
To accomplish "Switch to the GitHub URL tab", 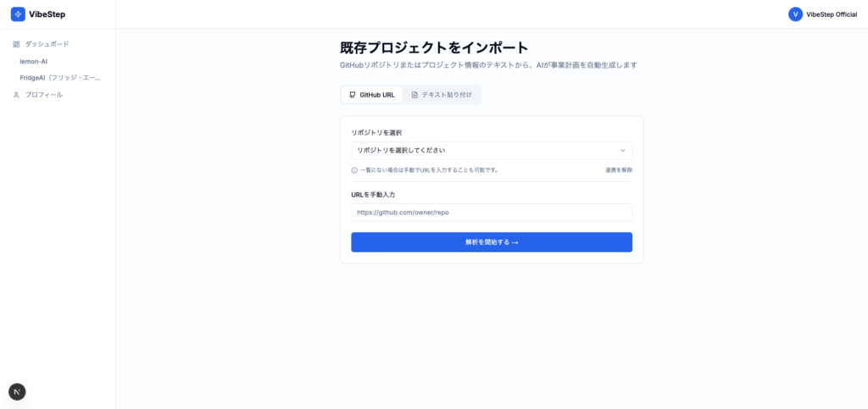I will 372,95.
